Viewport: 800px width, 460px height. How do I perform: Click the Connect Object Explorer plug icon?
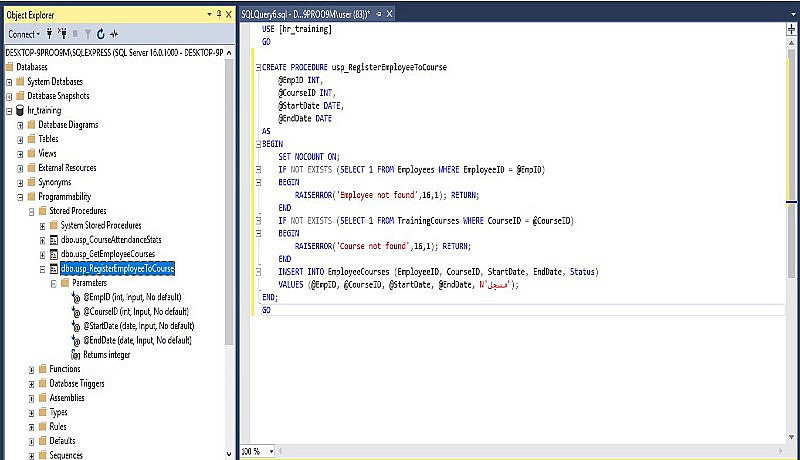point(49,34)
